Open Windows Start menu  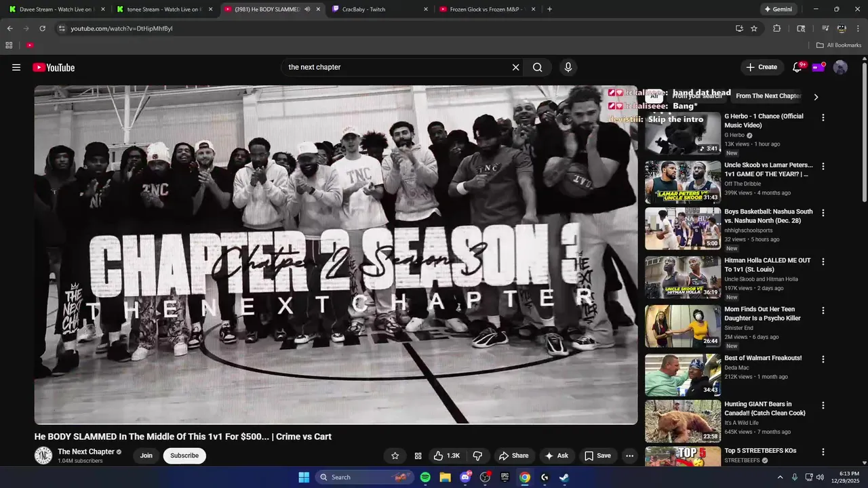click(x=304, y=477)
